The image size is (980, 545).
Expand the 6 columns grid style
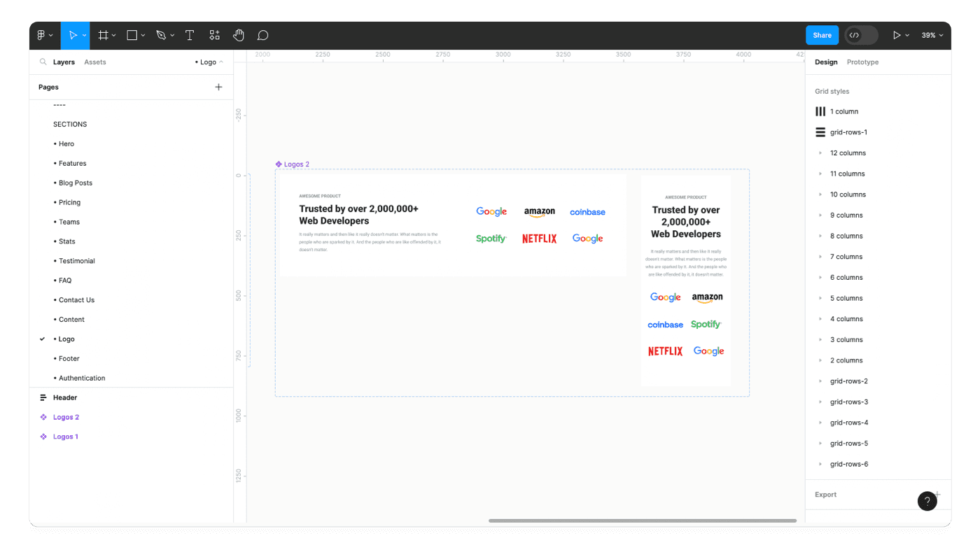(x=820, y=278)
